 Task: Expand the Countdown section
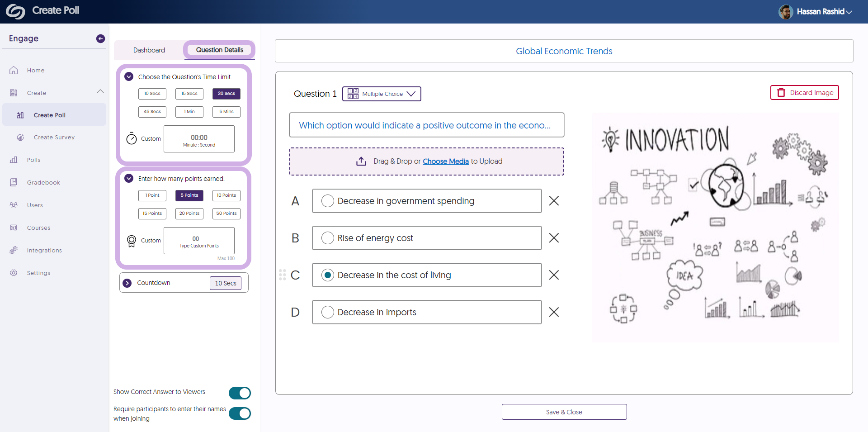pyautogui.click(x=127, y=283)
